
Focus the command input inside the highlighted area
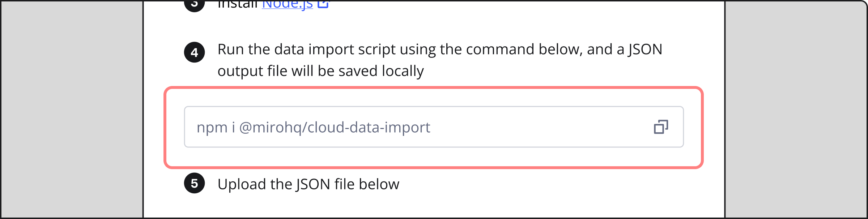pyautogui.click(x=398, y=126)
